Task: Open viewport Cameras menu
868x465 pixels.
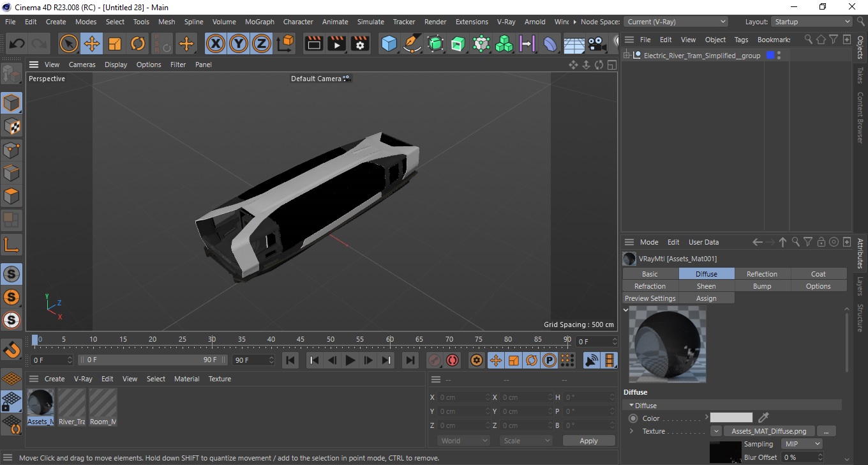Action: pos(82,65)
